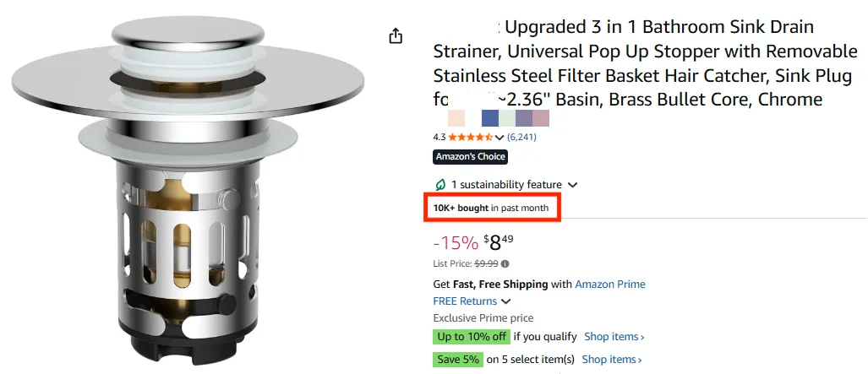Follow the Amazon Prime link

pos(609,285)
